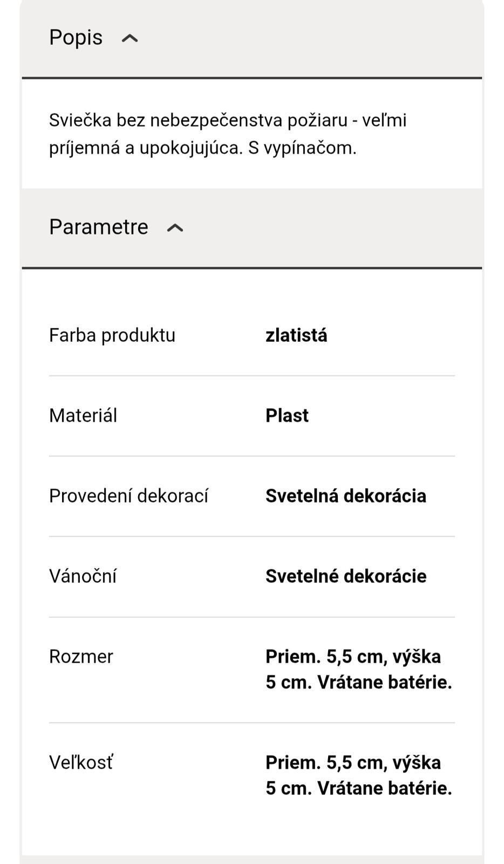Select the 'Veľkosť' parameter label
This screenshot has width=504, height=864.
(81, 763)
